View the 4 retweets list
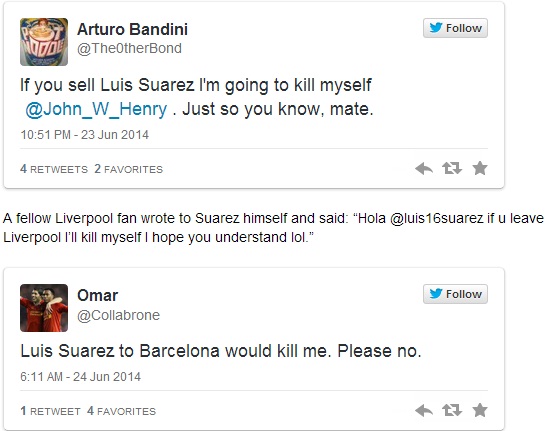This screenshot has width=557, height=431. [x=54, y=169]
